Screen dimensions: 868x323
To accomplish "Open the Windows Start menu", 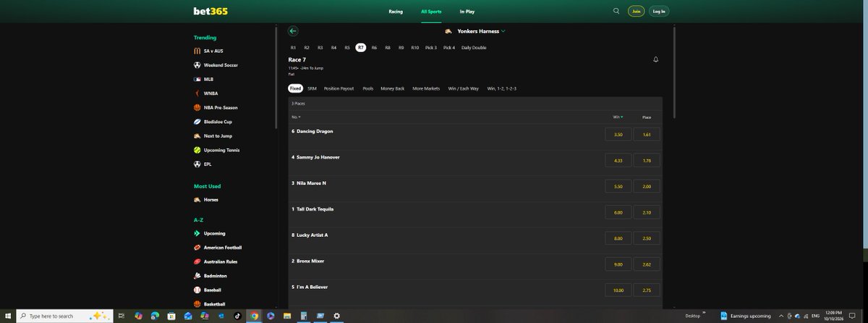I will click(8, 316).
